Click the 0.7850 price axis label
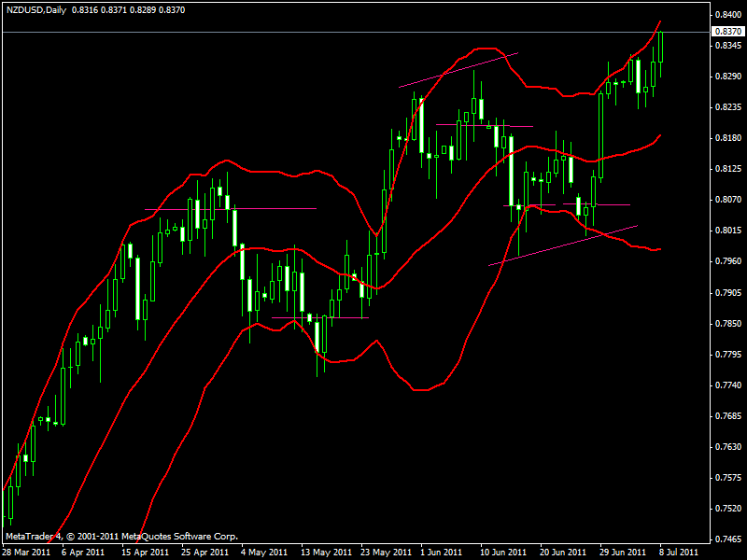The width and height of the screenshot is (747, 560). 728,323
